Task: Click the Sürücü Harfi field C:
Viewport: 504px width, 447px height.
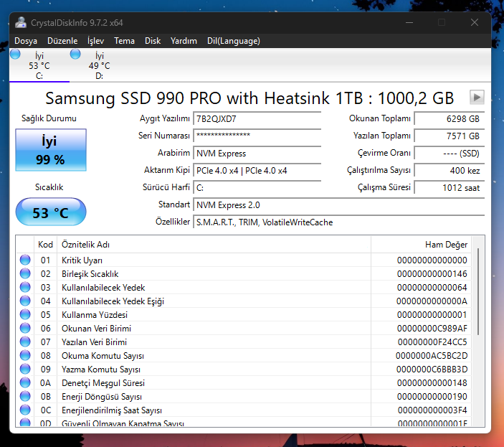Action: tap(257, 187)
